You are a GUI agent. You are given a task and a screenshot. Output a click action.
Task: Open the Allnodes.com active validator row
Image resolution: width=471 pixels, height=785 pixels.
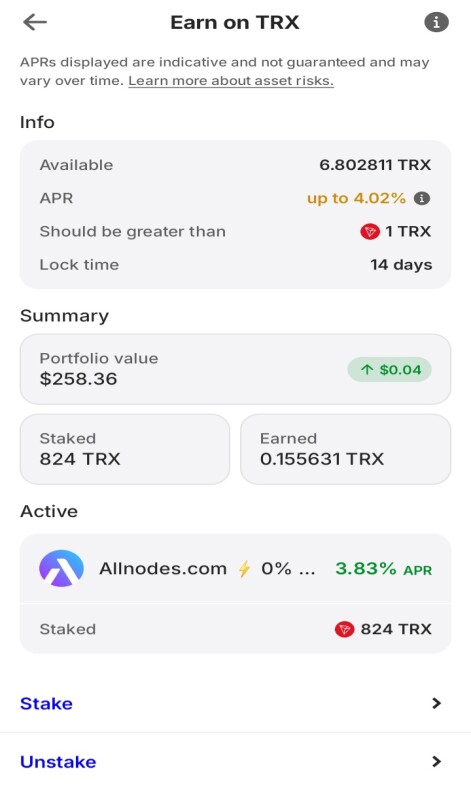click(235, 569)
